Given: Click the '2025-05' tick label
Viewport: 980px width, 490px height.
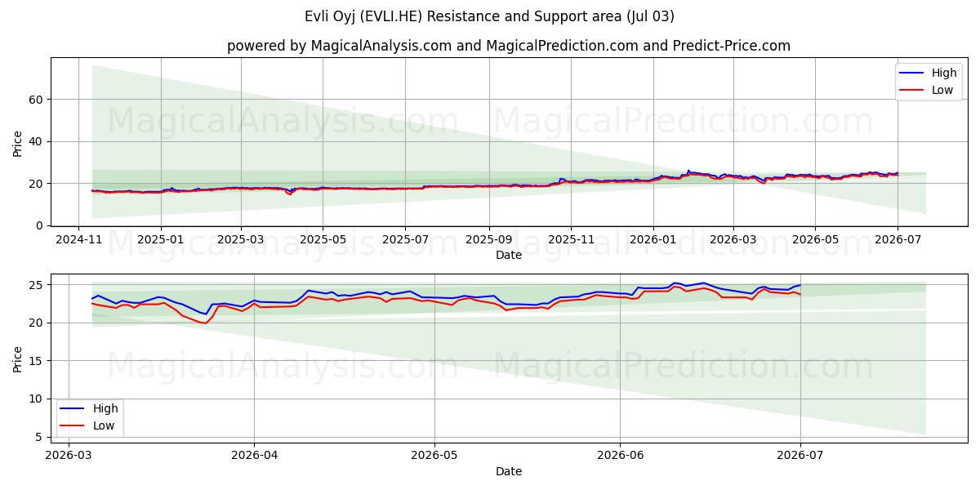Looking at the screenshot, I should 323,239.
